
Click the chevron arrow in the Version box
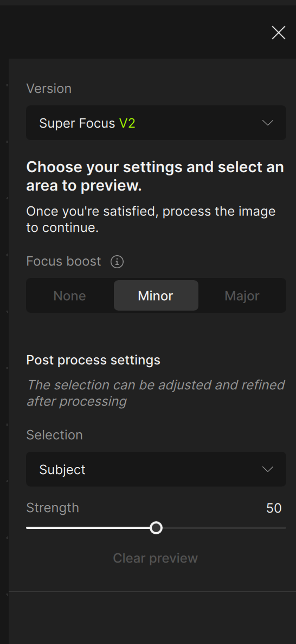click(x=268, y=123)
